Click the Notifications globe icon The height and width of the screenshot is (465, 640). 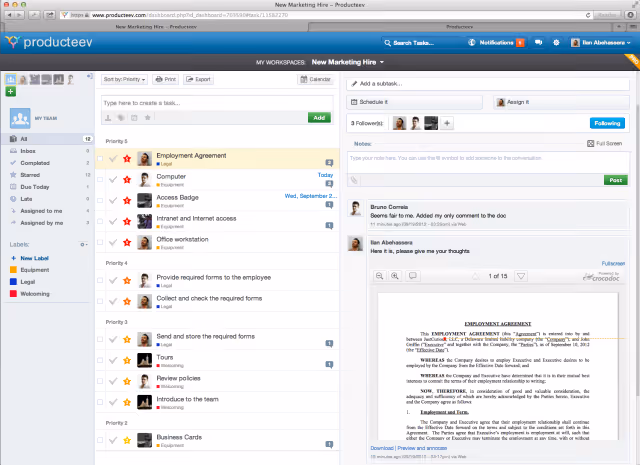[x=472, y=42]
